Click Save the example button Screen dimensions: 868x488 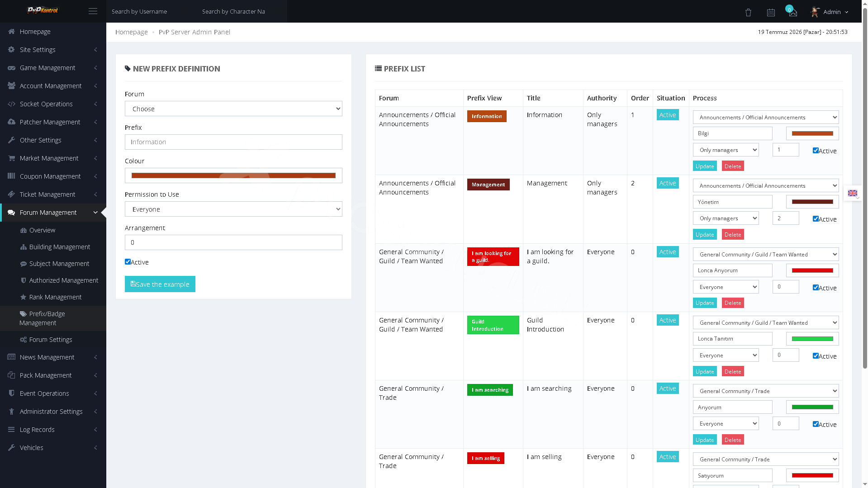[x=160, y=284]
